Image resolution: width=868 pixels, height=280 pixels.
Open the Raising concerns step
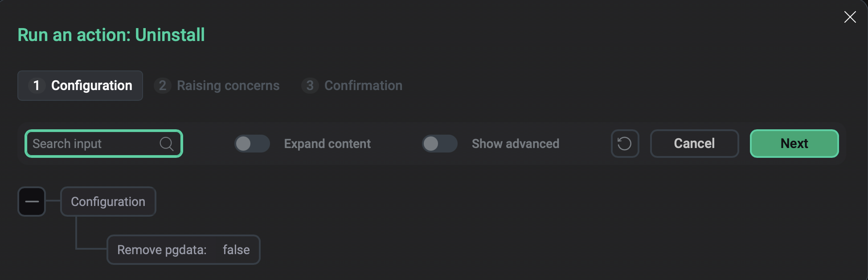pyautogui.click(x=228, y=86)
